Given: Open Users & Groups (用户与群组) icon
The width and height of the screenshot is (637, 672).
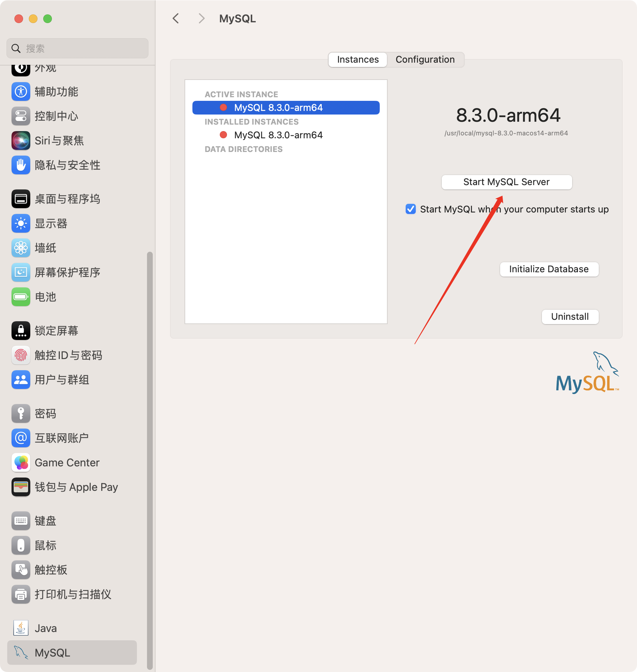Looking at the screenshot, I should pos(21,380).
